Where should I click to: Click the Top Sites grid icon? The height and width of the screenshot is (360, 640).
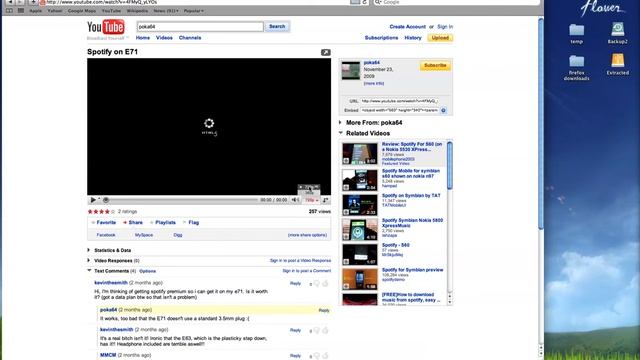pyautogui.click(x=21, y=11)
